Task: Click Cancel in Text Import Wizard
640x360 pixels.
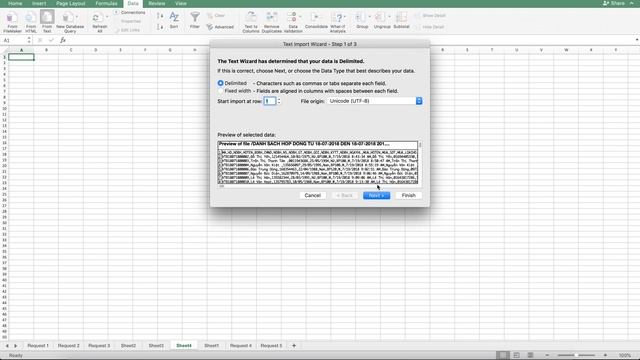Action: (313, 196)
